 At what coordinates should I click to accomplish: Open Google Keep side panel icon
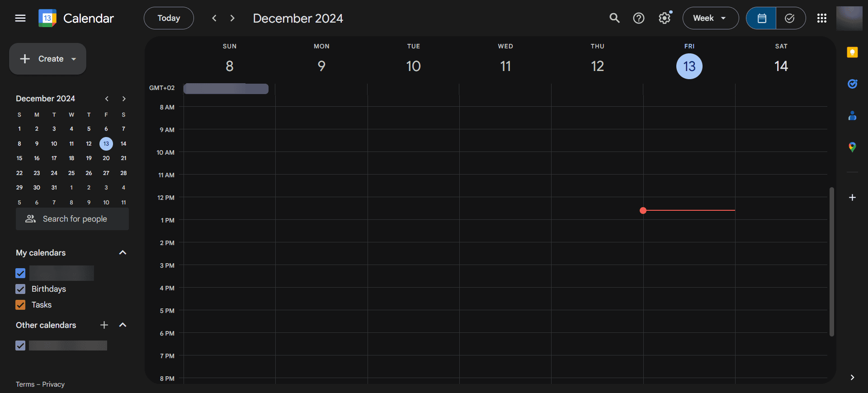[x=852, y=52]
